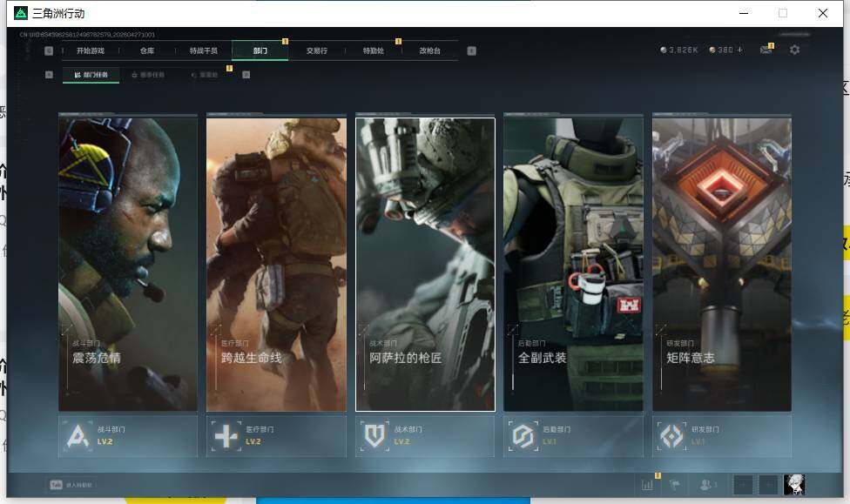850x504 pixels.
Task: Click the key-hint icon left of 部门任务
Action: point(49,75)
